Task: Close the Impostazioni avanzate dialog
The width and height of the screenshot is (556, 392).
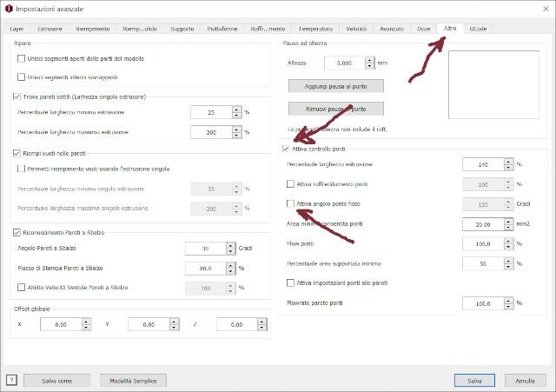Action: [x=546, y=9]
